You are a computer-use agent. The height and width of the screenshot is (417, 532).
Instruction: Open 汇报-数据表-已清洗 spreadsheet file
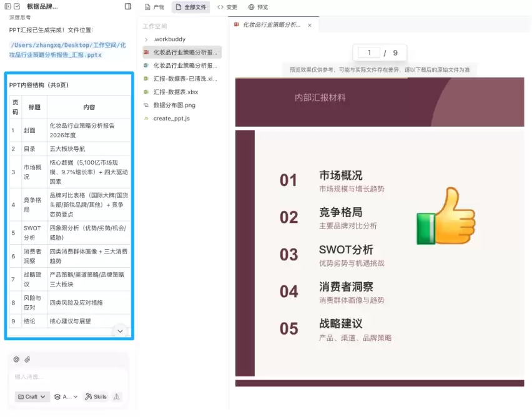(x=182, y=79)
